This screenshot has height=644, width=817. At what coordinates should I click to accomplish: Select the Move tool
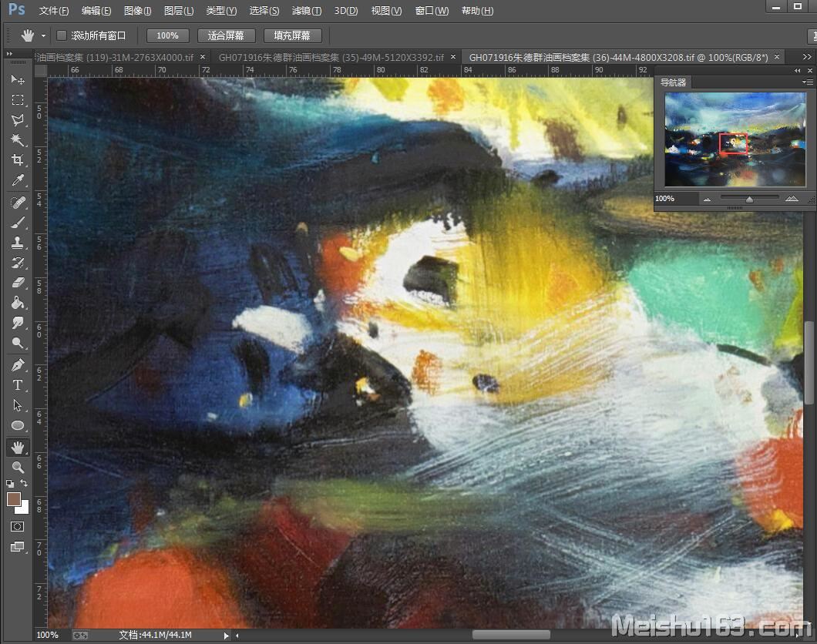pyautogui.click(x=18, y=79)
